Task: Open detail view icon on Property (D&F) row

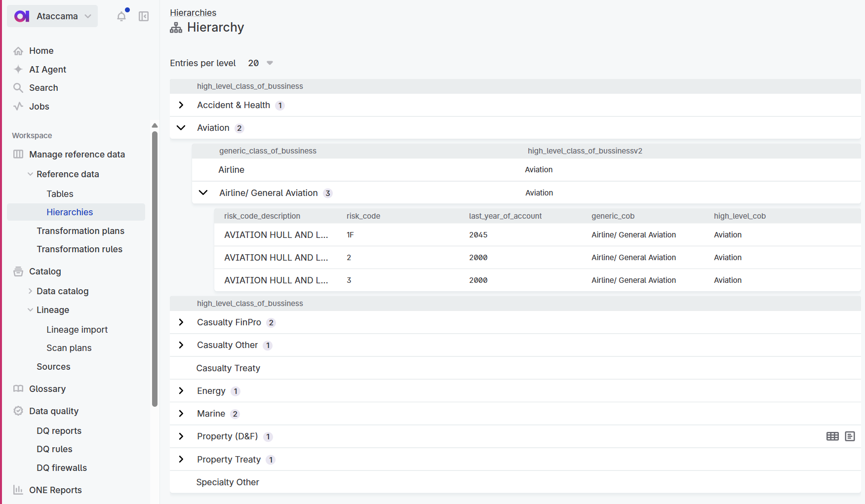Action: tap(850, 436)
